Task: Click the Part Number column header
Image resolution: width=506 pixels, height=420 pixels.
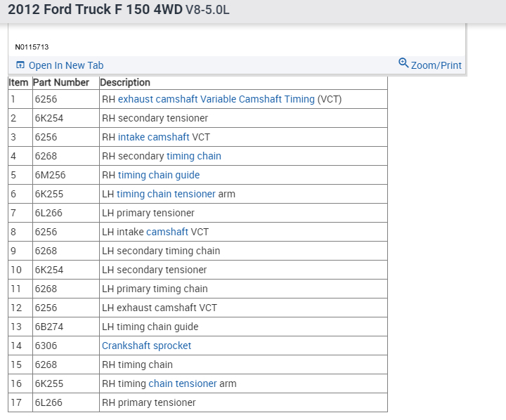Action: (61, 83)
